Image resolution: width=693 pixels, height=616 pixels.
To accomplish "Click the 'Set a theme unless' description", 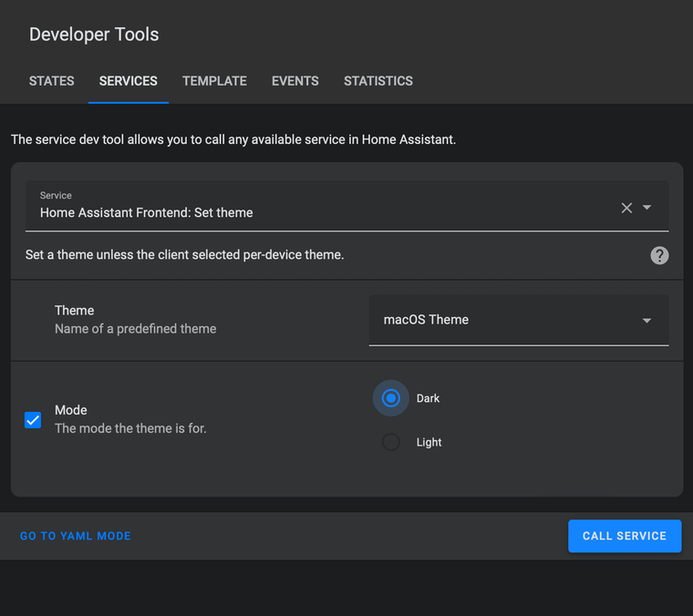I will click(185, 255).
